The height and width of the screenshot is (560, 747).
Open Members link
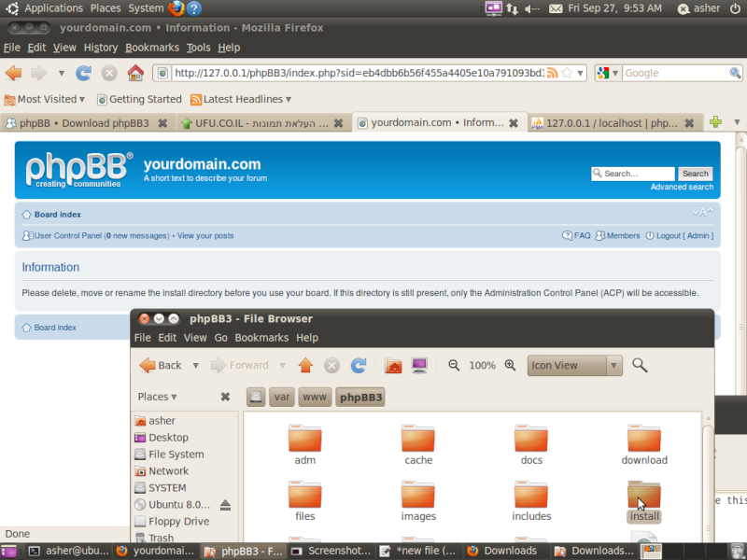pos(618,236)
